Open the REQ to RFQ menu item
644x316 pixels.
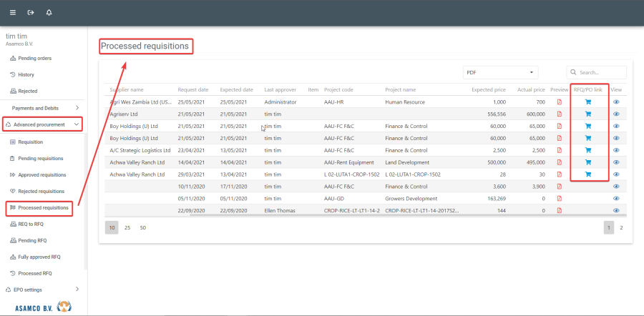pyautogui.click(x=31, y=224)
